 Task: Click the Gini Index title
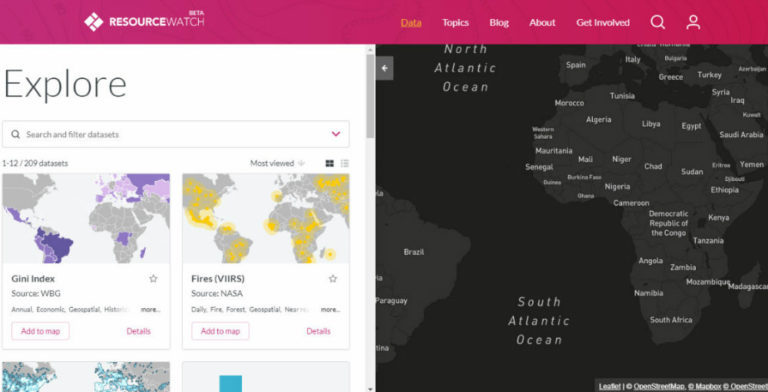coord(33,279)
